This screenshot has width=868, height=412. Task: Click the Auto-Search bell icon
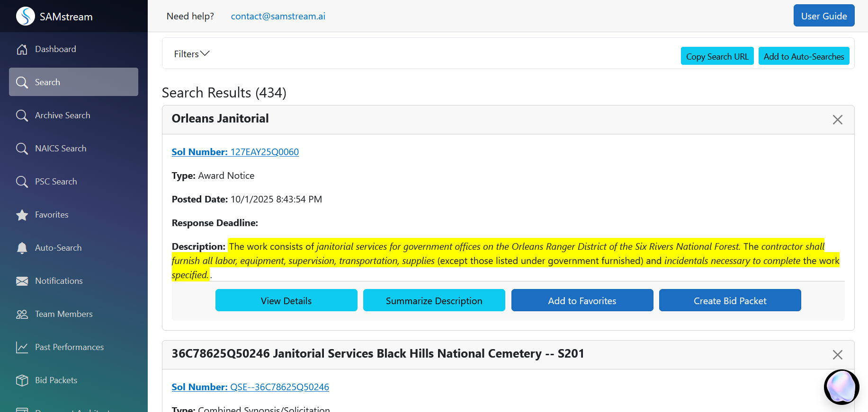click(x=22, y=248)
